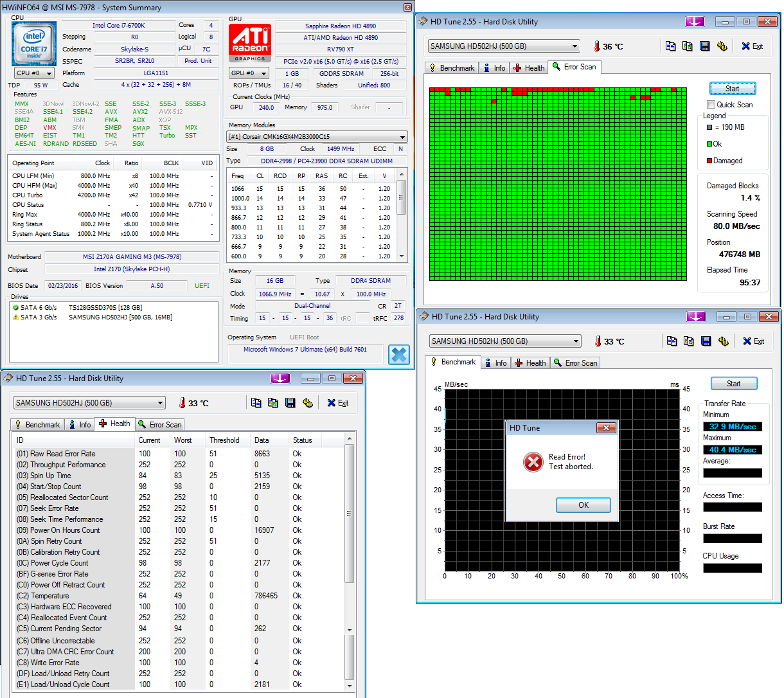Open Options icon in Error Scan HD Tune window
The image size is (784, 698).
(x=722, y=46)
